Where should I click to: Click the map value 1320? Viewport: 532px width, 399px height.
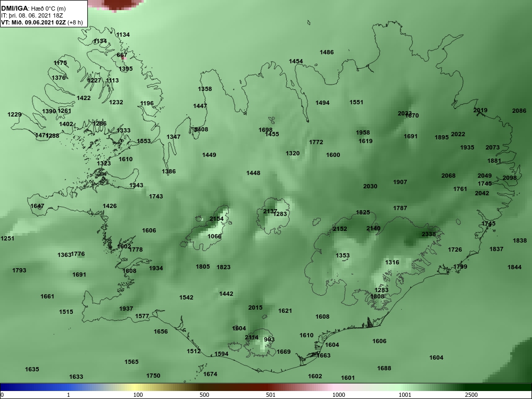293,153
